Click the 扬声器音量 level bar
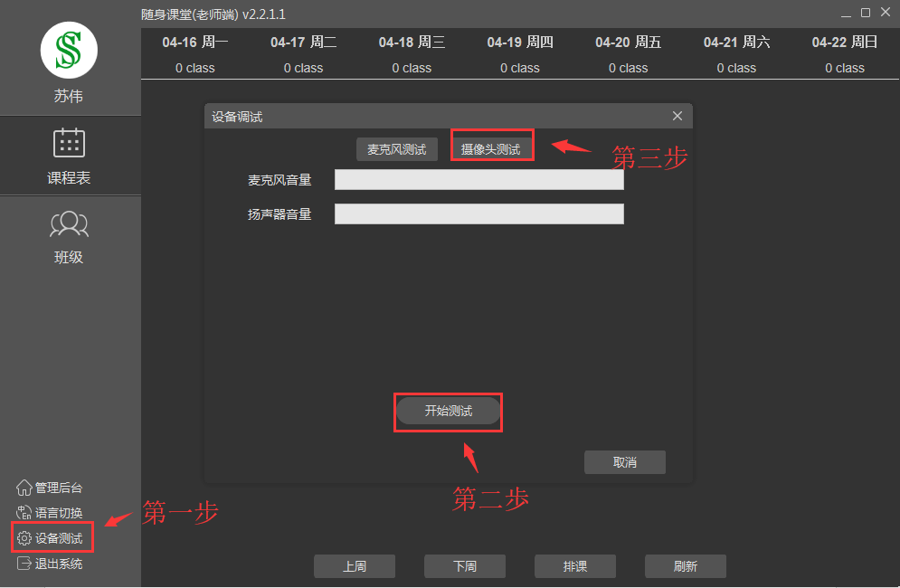The height and width of the screenshot is (588, 900). (x=478, y=213)
